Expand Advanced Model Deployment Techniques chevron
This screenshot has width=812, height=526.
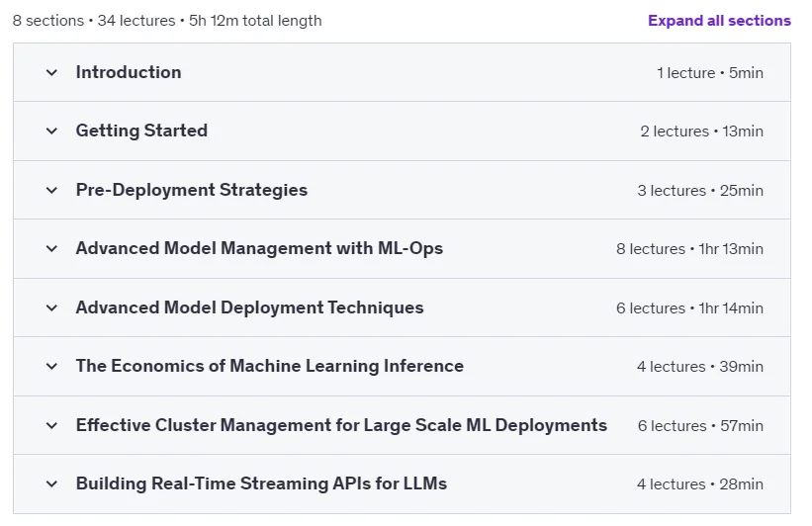pyautogui.click(x=51, y=307)
